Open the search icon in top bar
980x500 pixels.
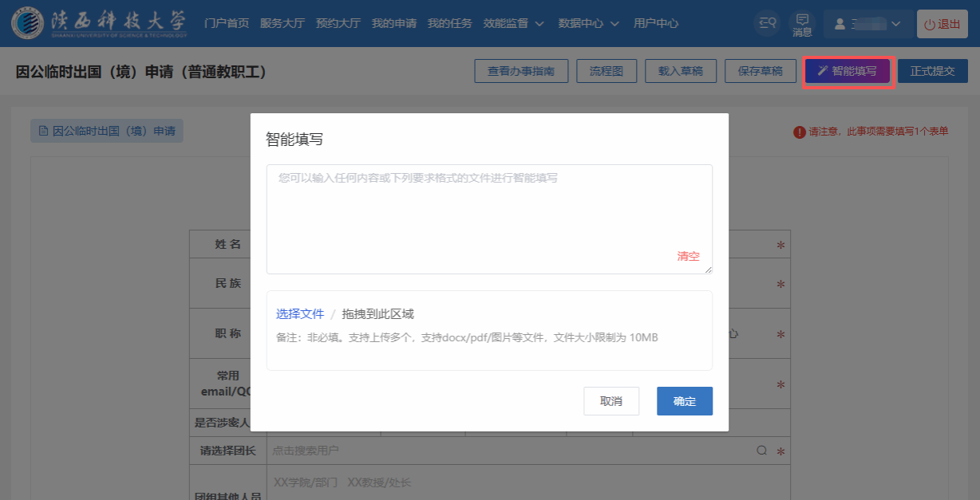(x=768, y=24)
